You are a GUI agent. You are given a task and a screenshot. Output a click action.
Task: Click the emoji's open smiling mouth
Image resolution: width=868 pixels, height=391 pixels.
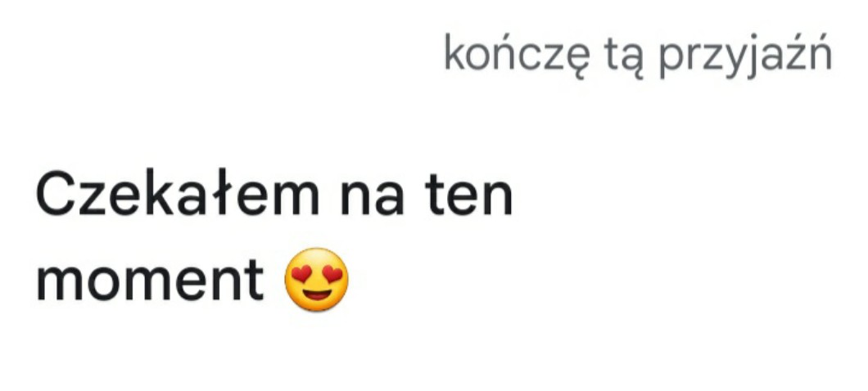[317, 294]
